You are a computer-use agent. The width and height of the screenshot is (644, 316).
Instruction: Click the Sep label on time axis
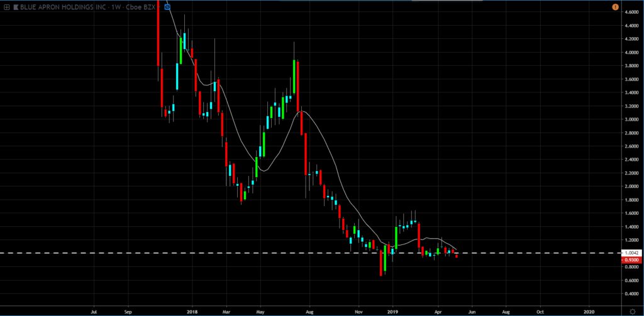[x=128, y=312]
